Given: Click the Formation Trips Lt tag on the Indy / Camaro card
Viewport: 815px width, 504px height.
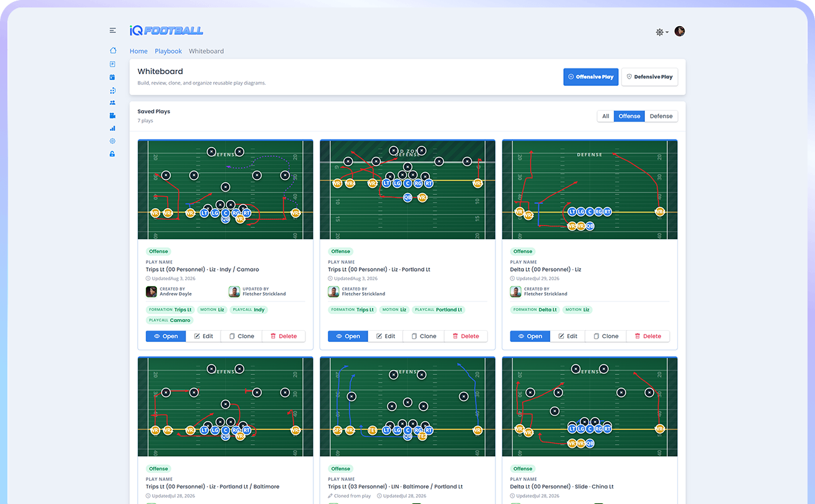Looking at the screenshot, I should pyautogui.click(x=170, y=310).
